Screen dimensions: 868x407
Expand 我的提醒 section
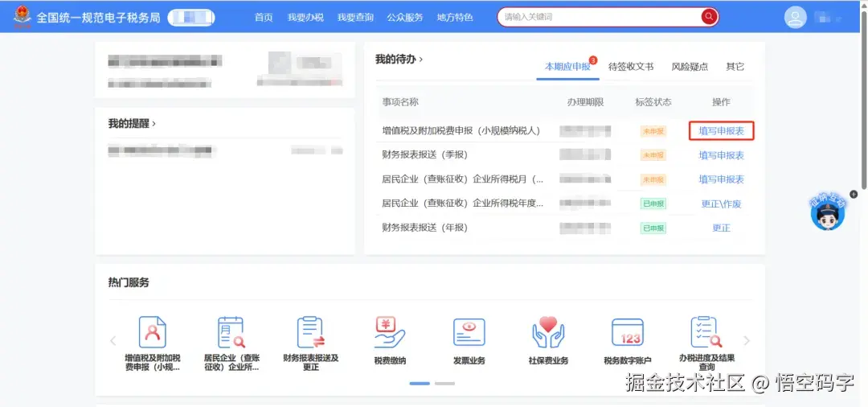click(x=132, y=124)
